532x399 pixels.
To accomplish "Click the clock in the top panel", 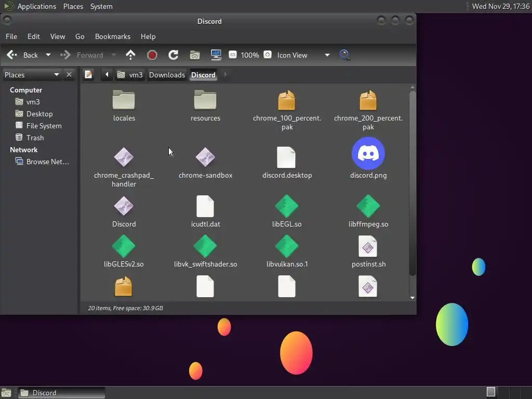I will pyautogui.click(x=501, y=6).
